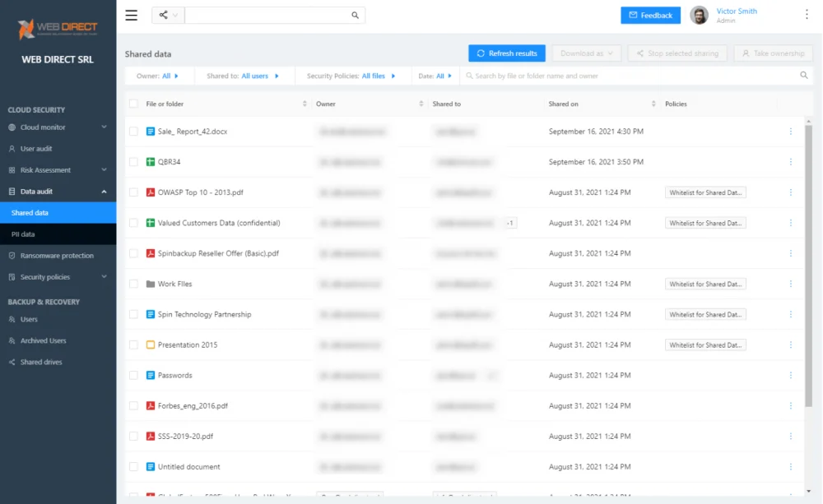The height and width of the screenshot is (504, 823).
Task: Tick the checkbox for QBR34
Action: pos(134,161)
